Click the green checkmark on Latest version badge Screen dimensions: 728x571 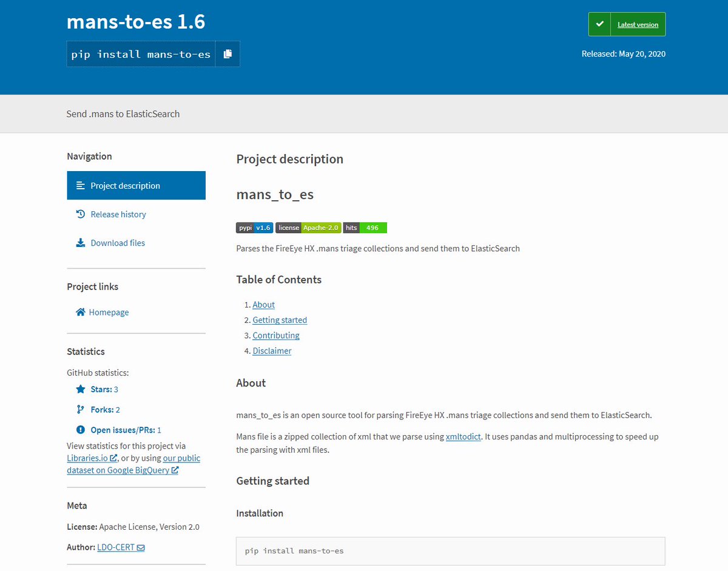point(598,24)
